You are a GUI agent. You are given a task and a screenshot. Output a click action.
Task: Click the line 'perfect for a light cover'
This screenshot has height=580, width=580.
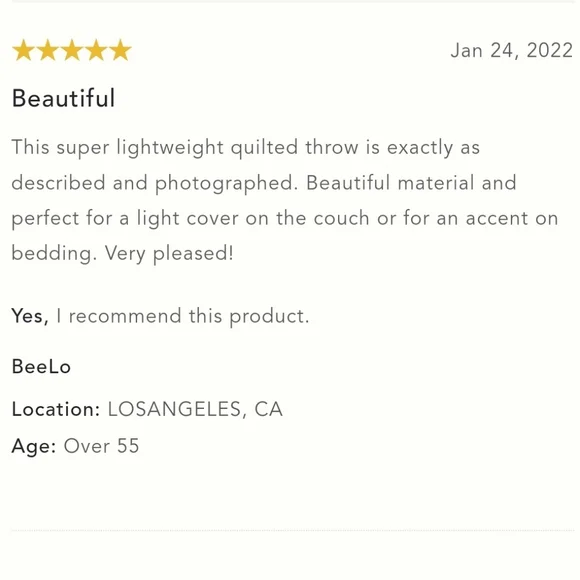pyautogui.click(x=285, y=218)
